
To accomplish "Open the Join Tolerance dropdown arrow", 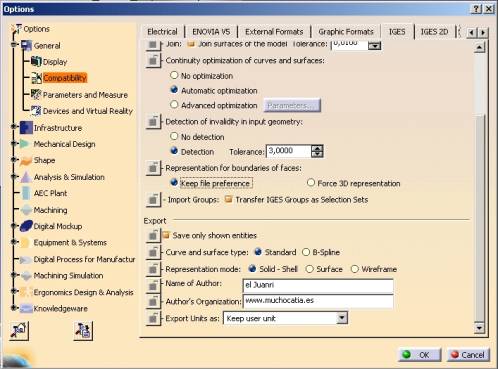I will pos(374,46).
